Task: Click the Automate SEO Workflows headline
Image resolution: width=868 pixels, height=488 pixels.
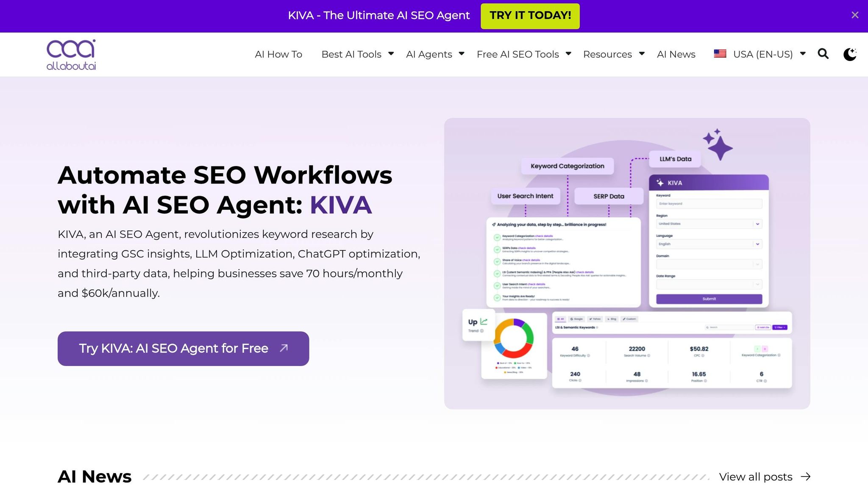Action: pos(225,190)
